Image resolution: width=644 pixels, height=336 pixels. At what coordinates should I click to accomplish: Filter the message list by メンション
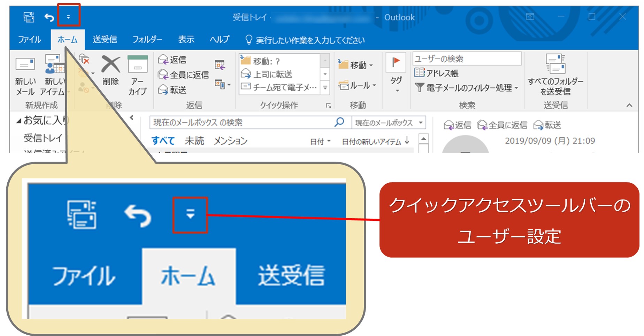(230, 141)
